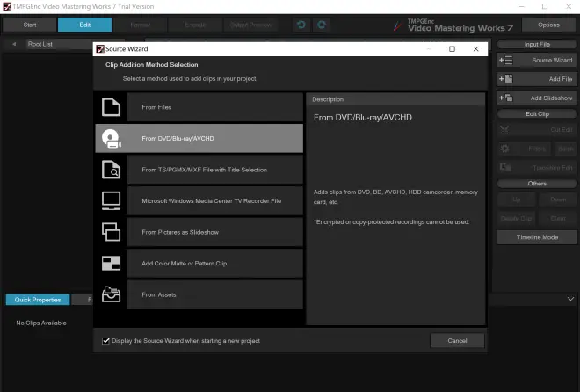The image size is (580, 392).
Task: Click the Input File section header
Action: [537, 44]
